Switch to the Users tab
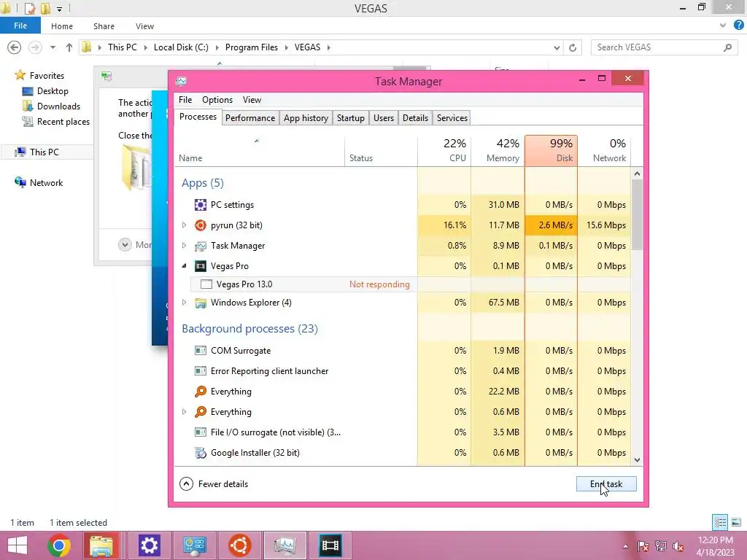The image size is (747, 560). pos(384,118)
